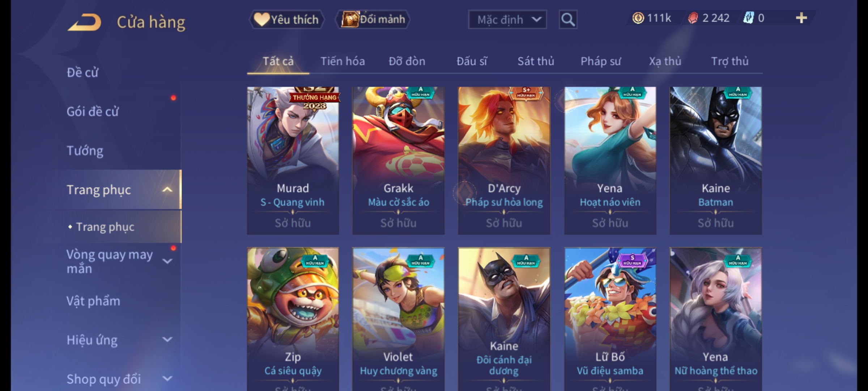Open Yêu thích heart favorites
The height and width of the screenshot is (391, 868).
coord(286,20)
